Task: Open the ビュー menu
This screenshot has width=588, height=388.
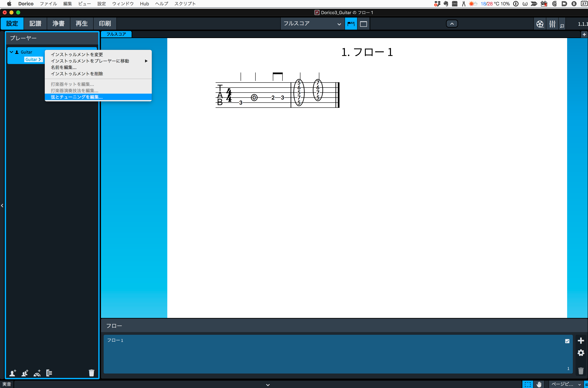Action: tap(85, 4)
